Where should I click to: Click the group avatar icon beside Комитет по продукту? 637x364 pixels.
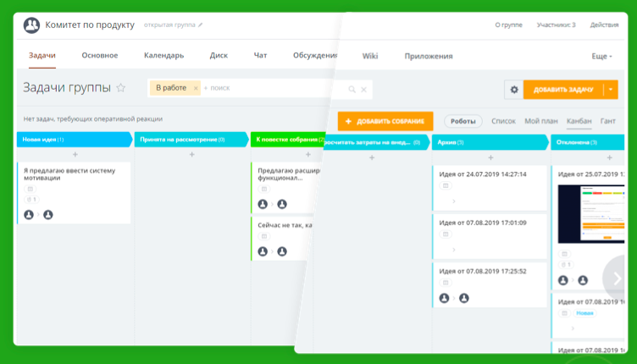click(x=31, y=25)
